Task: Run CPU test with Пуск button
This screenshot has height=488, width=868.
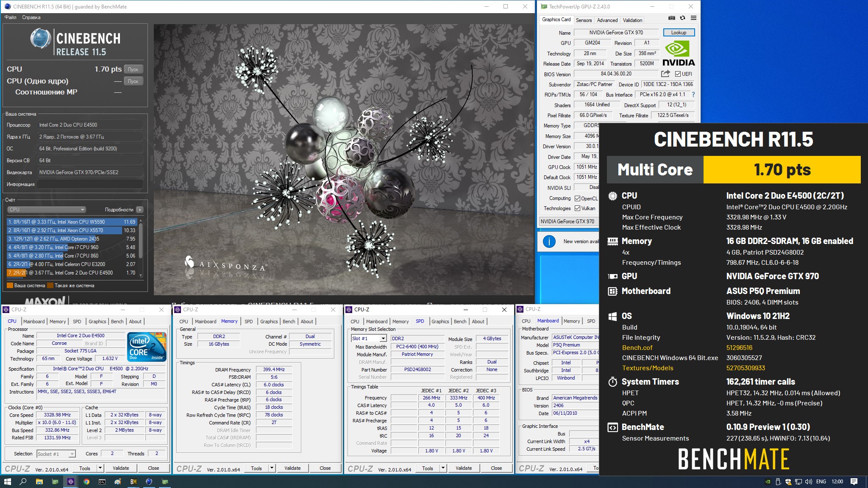Action: 133,69
